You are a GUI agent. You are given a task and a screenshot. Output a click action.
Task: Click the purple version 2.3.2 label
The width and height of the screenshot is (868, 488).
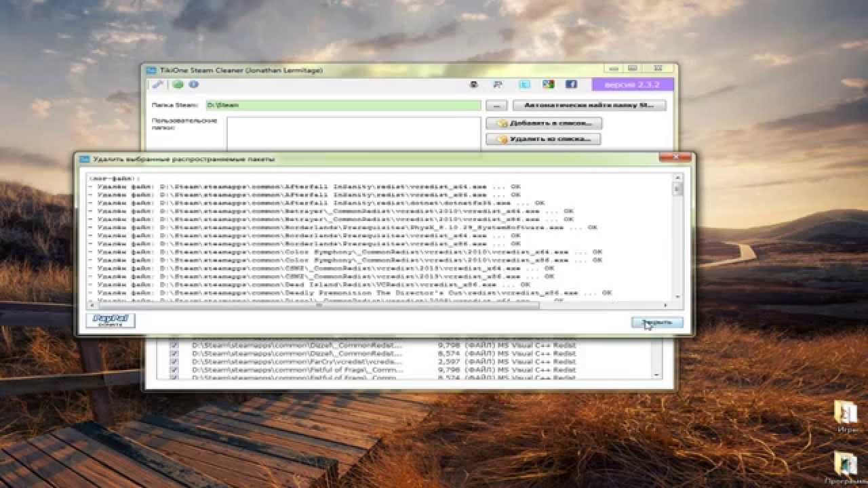coord(633,85)
